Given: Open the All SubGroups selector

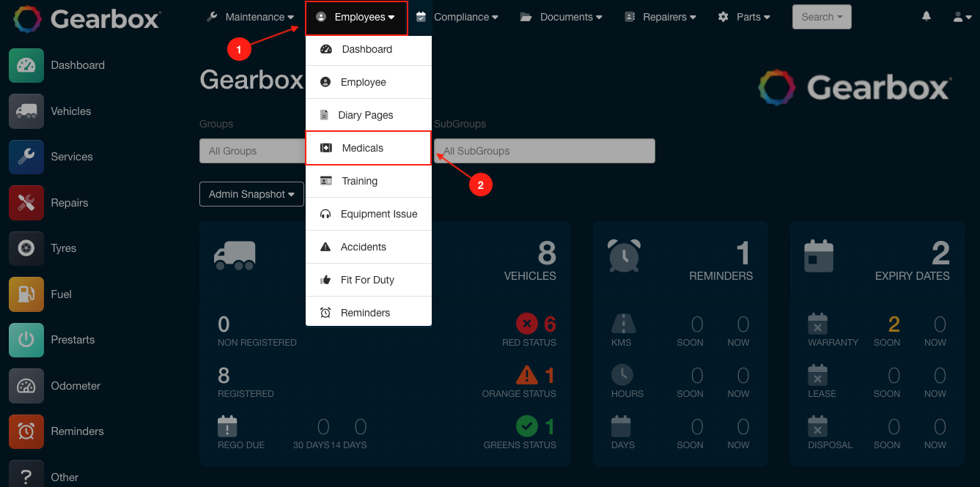Looking at the screenshot, I should tap(544, 151).
